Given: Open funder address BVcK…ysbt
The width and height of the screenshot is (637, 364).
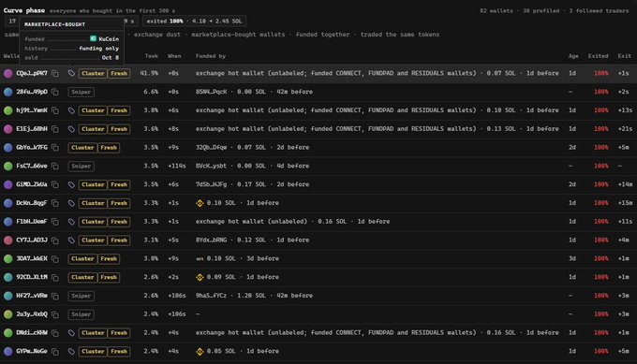Looking at the screenshot, I should pos(212,166).
